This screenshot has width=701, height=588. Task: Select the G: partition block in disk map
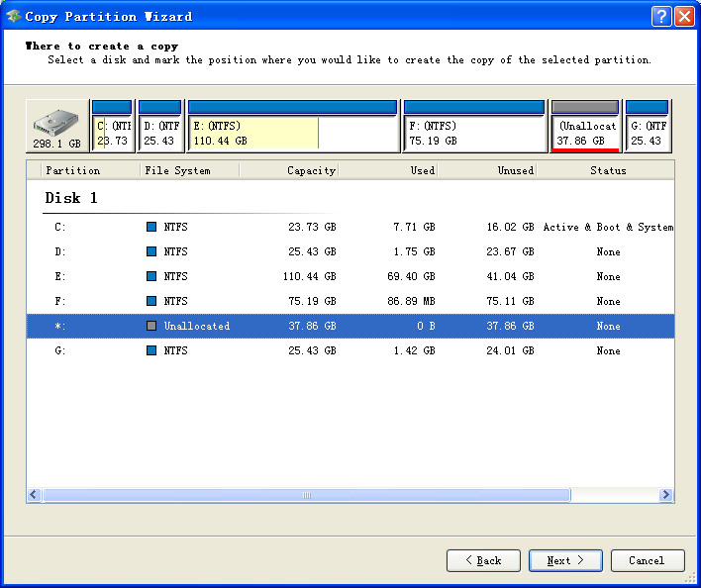[648, 127]
